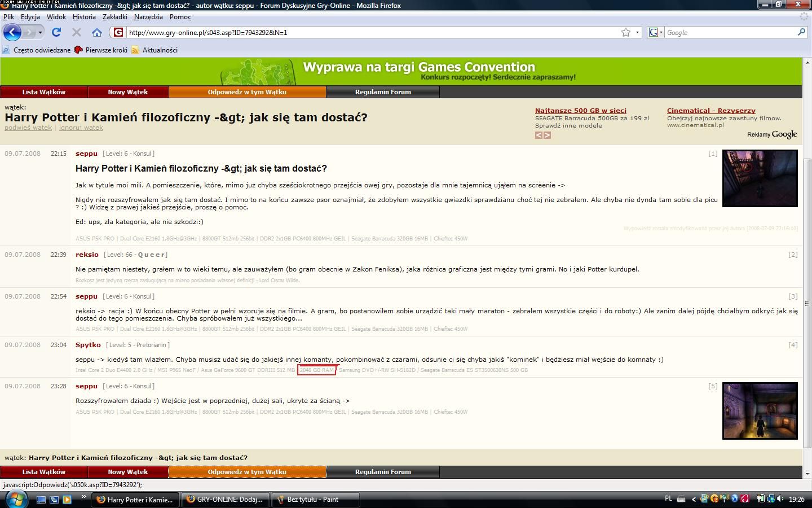Click the browser Back arrow button
The image size is (812, 508).
click(x=12, y=32)
